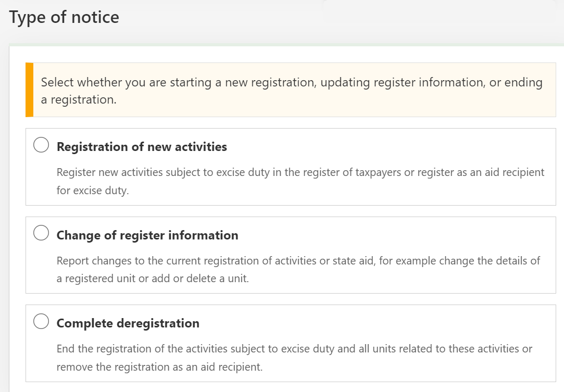Image resolution: width=564 pixels, height=392 pixels.
Task: Click the orange accent bar on the info banner
Action: 29,90
